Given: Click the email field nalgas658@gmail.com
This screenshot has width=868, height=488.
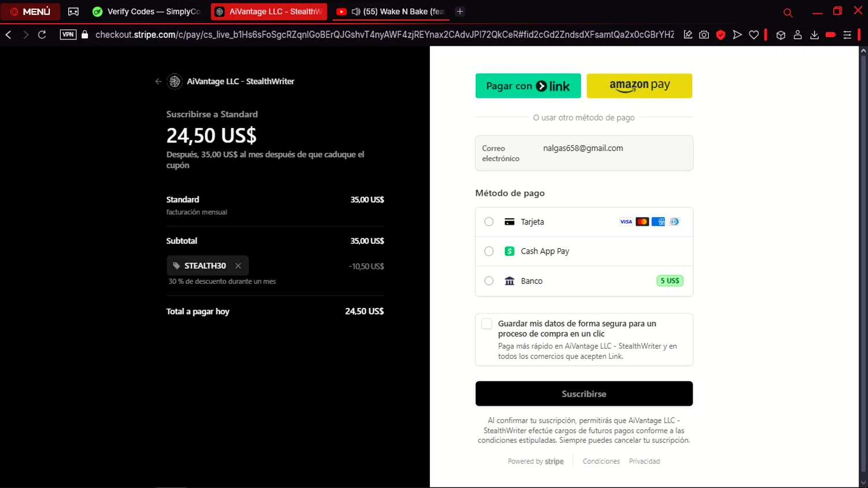Looking at the screenshot, I should (x=584, y=153).
